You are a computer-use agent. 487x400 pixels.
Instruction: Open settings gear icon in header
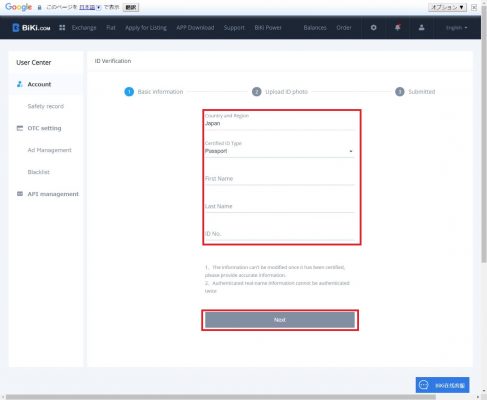(373, 28)
